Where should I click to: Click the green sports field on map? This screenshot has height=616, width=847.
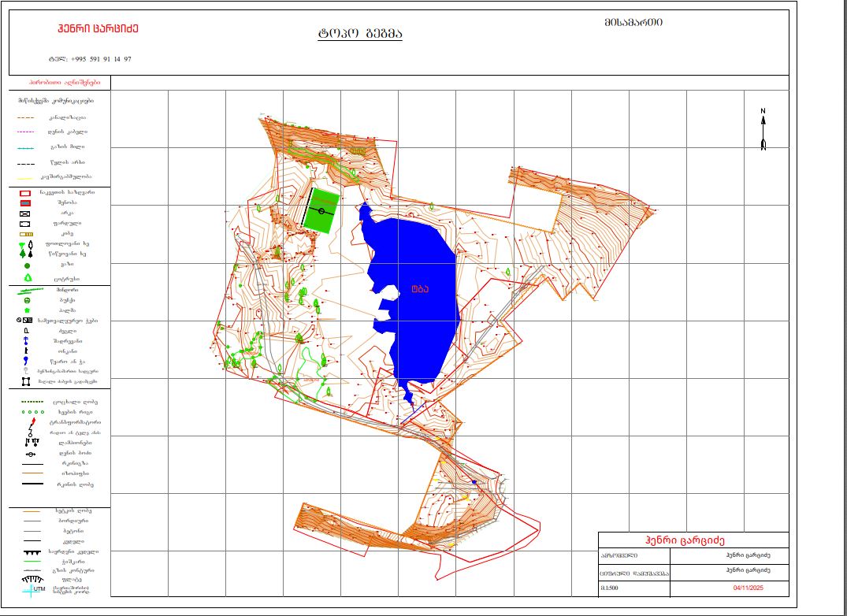pyautogui.click(x=323, y=211)
